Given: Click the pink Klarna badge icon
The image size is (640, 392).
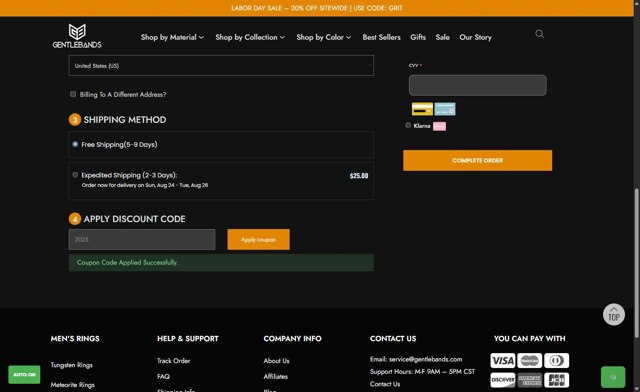Looking at the screenshot, I should [439, 126].
